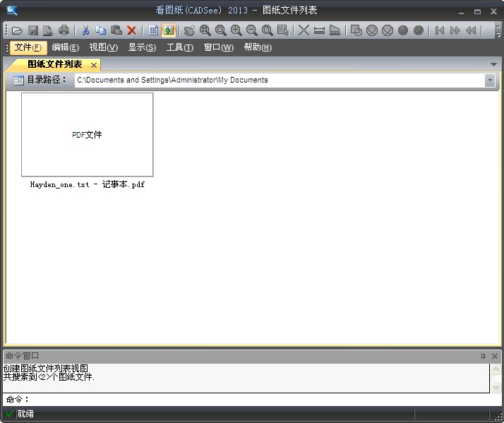Image resolution: width=504 pixels, height=423 pixels.
Task: Expand the directory path dropdown
Action: (490, 81)
